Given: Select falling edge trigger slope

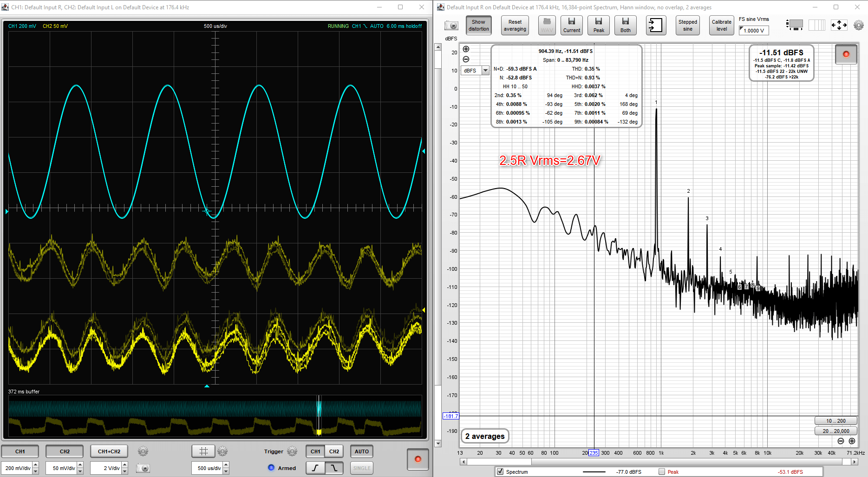Looking at the screenshot, I should pyautogui.click(x=334, y=468).
